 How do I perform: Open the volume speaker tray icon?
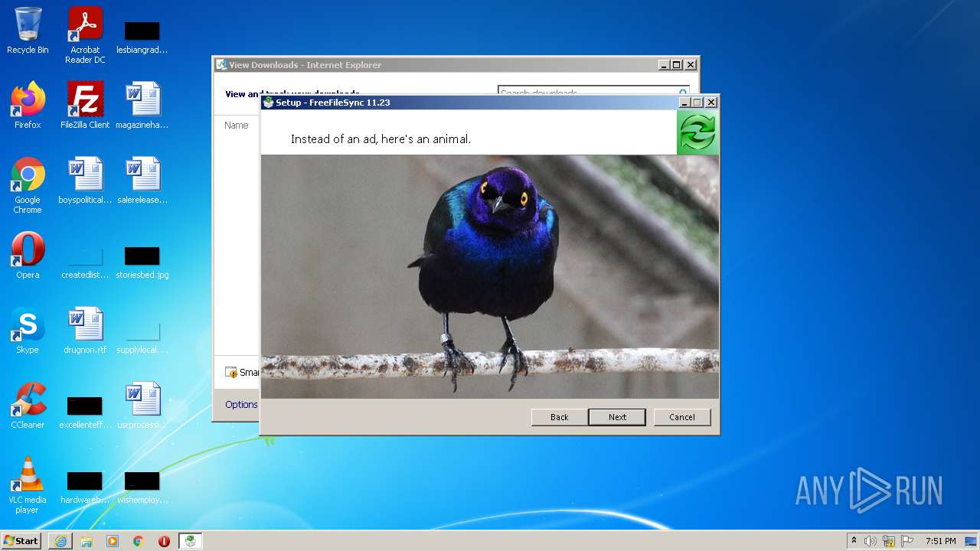point(871,541)
